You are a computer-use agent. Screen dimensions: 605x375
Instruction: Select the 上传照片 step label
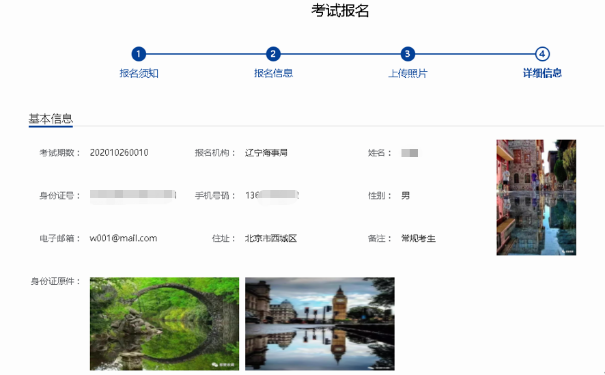[x=408, y=73]
